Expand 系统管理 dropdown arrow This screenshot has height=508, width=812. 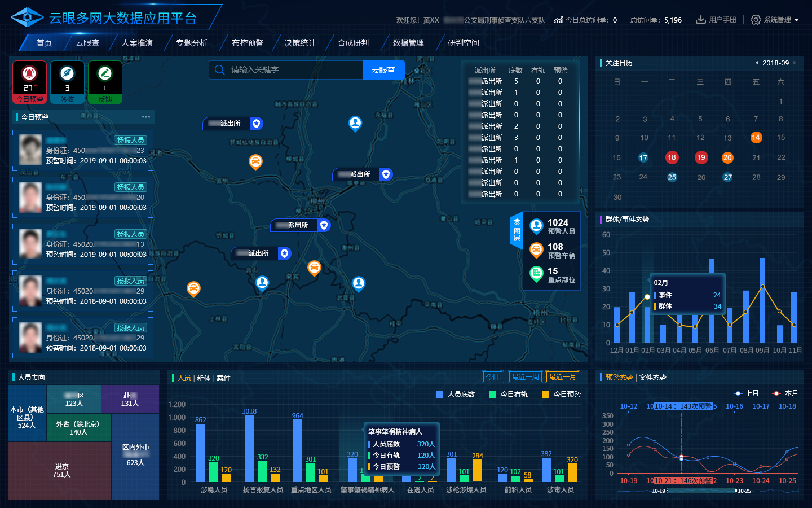(797, 20)
